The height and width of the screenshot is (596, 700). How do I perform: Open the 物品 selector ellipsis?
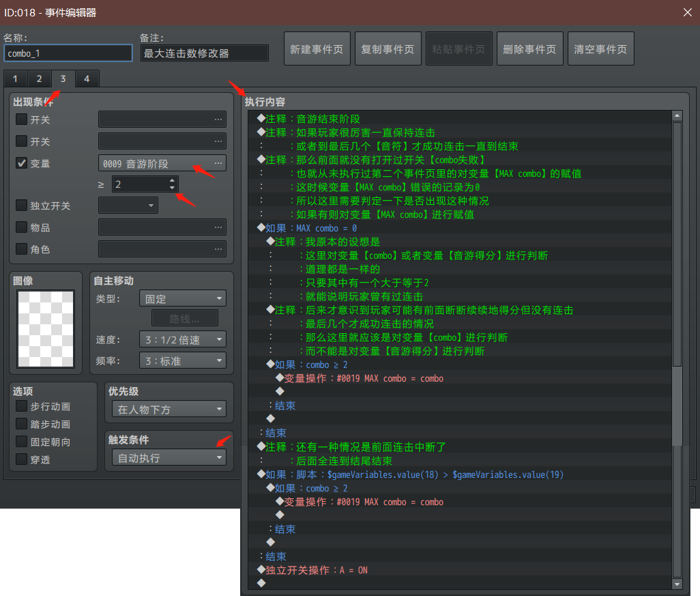pyautogui.click(x=218, y=227)
